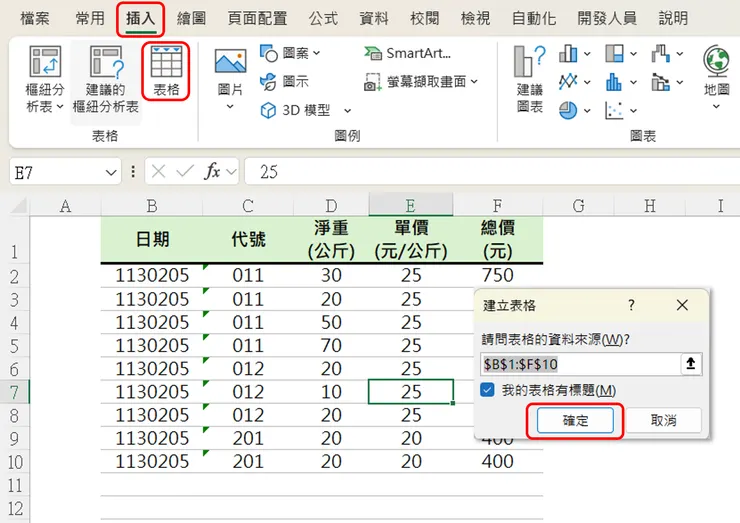Open the 校閱 ribbon tab
The width and height of the screenshot is (740, 523).
click(x=424, y=18)
